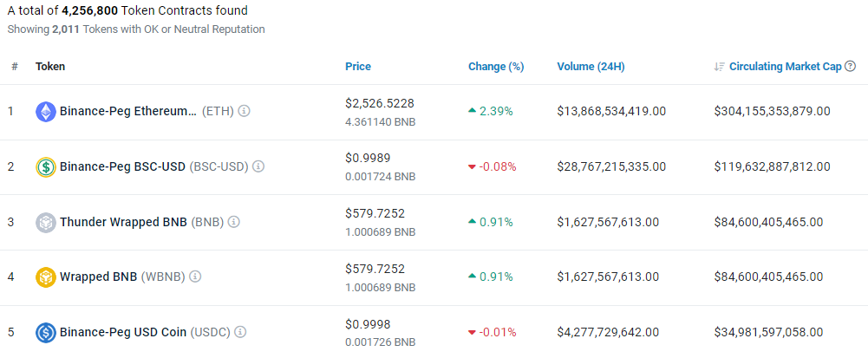Click market cap $304,155,353,879.00
Viewport: 868px width, 358px height.
[x=773, y=111]
